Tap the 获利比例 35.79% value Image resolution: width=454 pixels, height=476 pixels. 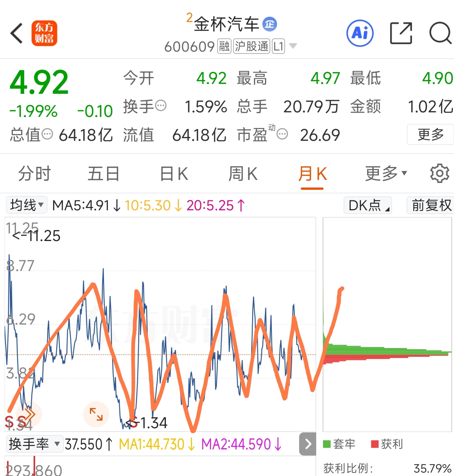pos(432,468)
